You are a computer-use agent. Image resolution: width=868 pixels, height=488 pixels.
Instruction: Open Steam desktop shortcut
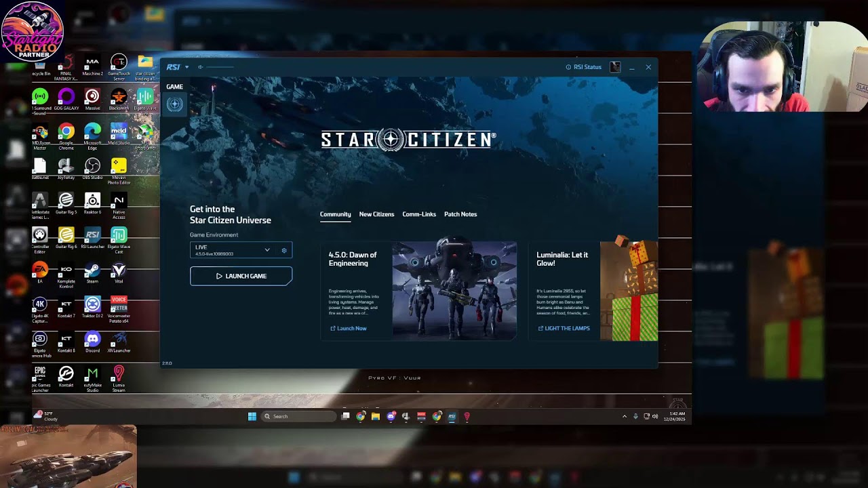[92, 272]
